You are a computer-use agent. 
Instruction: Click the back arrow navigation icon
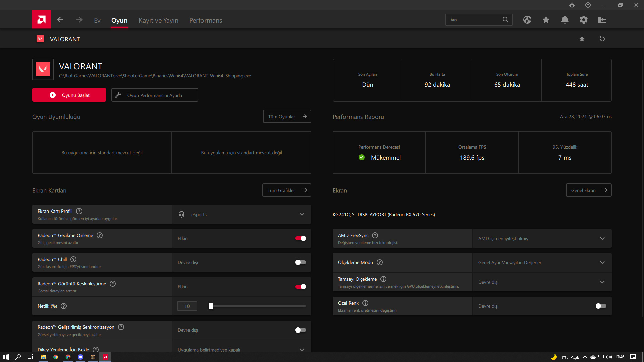coord(60,20)
